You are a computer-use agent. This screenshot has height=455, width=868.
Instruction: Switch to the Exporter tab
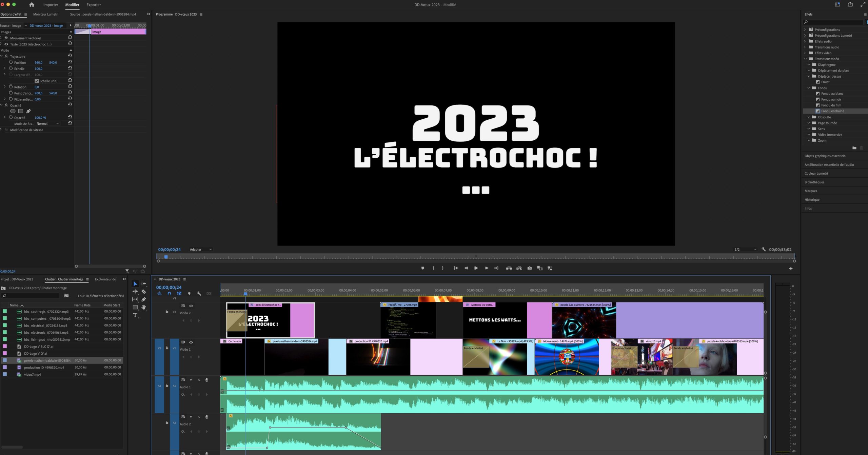click(94, 5)
